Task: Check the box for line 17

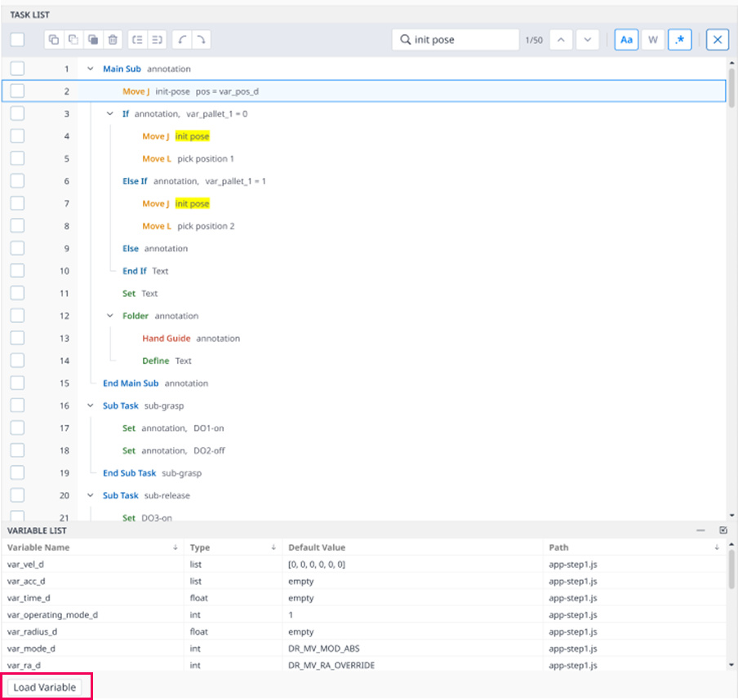Action: 17,428
